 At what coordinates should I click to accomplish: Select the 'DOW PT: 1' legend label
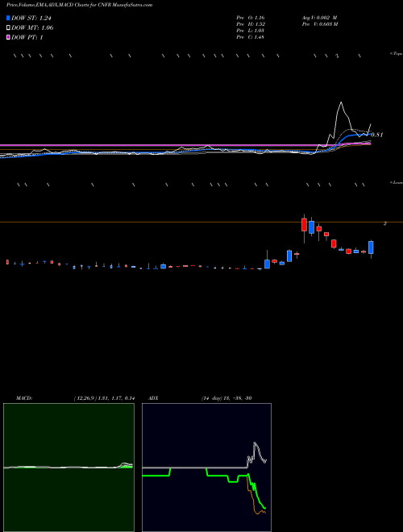coord(27,37)
